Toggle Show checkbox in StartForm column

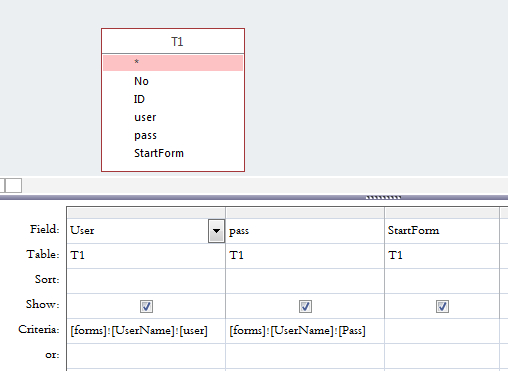442,306
